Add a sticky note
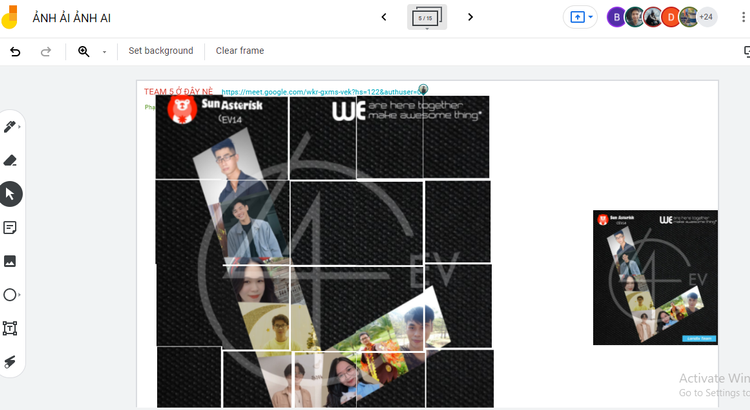This screenshot has height=410, width=750. tap(10, 228)
